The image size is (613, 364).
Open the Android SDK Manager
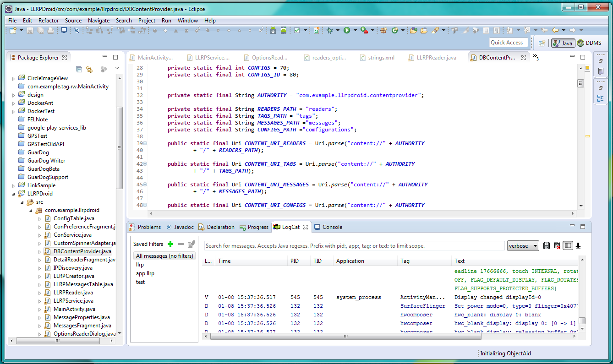coord(273,30)
